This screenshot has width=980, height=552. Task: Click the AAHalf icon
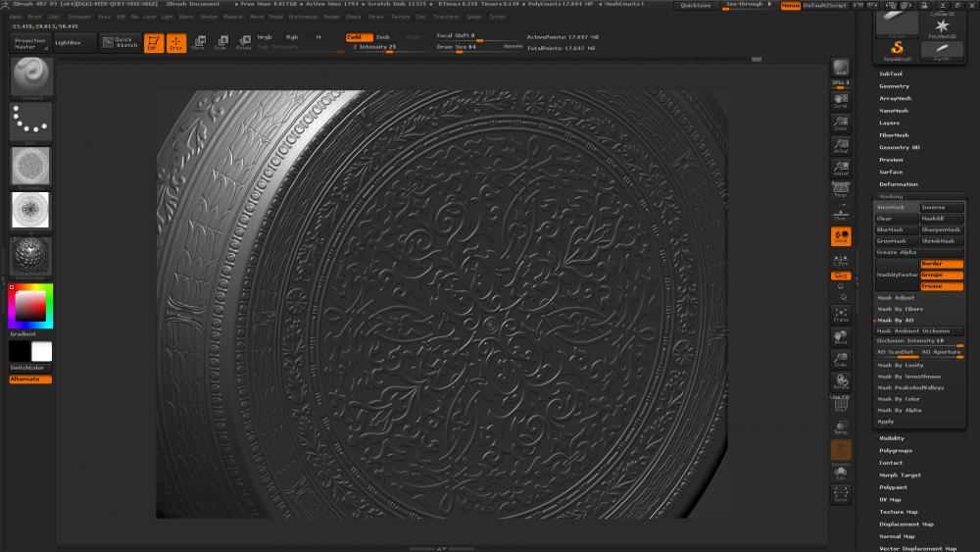pos(841,169)
